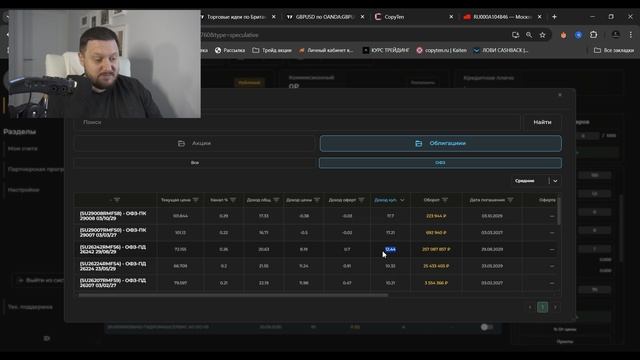The height and width of the screenshot is (360, 640).
Task: Click the Найти search button
Action: 542,122
